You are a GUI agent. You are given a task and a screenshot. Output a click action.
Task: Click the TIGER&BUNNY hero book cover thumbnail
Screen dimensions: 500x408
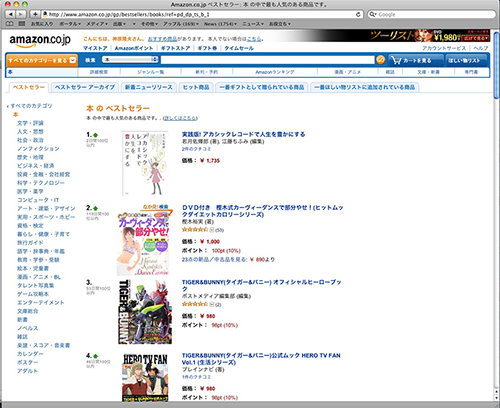tap(145, 312)
